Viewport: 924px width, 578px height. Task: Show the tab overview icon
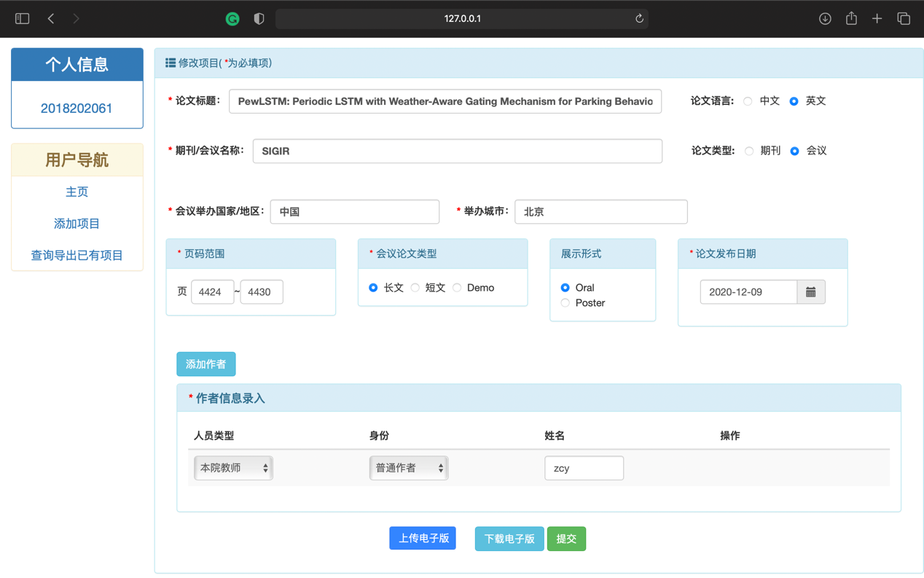[x=904, y=19]
